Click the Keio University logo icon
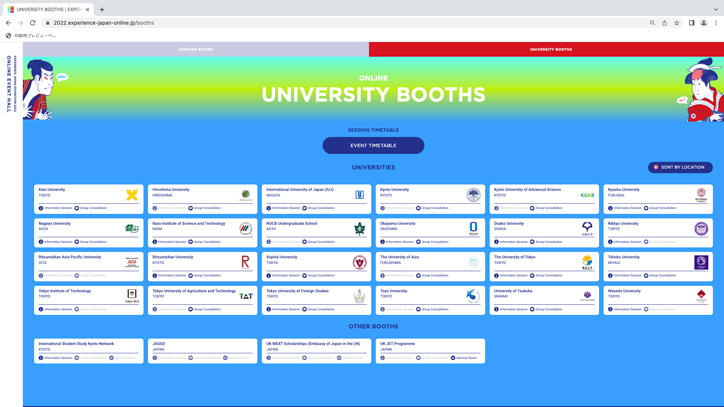Screen dimensions: 724x407 point(132,195)
